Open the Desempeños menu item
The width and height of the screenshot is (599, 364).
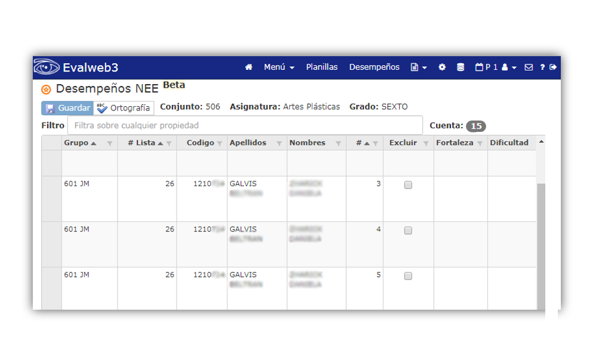click(x=374, y=67)
